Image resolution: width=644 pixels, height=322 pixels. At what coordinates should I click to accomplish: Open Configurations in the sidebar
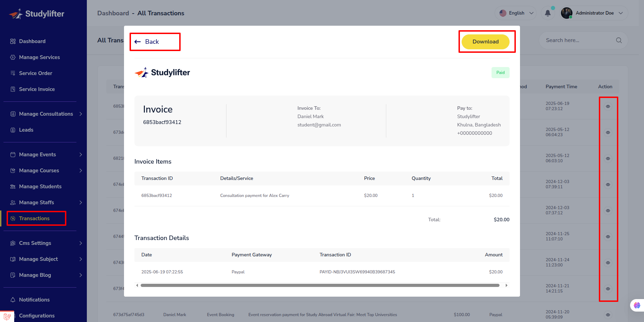point(37,316)
